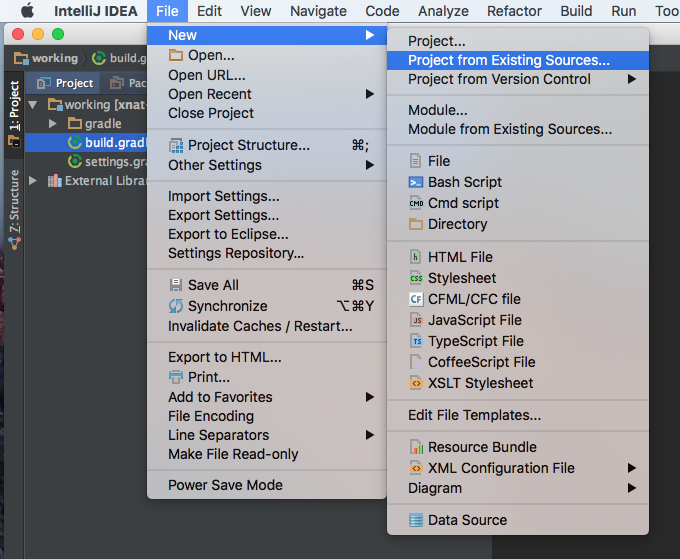Expand the gradle folder tree node

click(x=54, y=124)
